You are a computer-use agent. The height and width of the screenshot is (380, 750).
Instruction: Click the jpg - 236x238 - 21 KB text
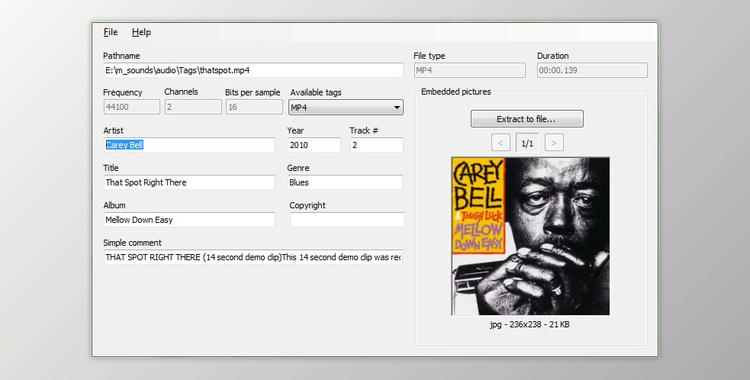(529, 324)
